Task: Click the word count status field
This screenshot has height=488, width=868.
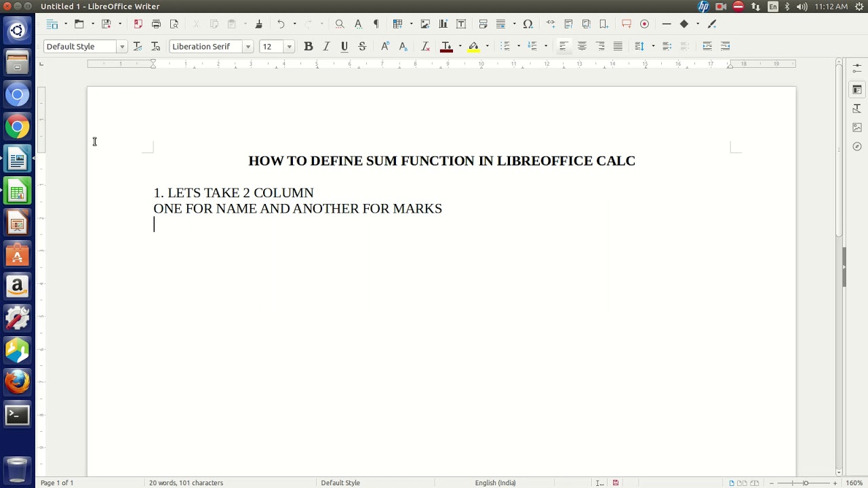Action: click(x=186, y=483)
